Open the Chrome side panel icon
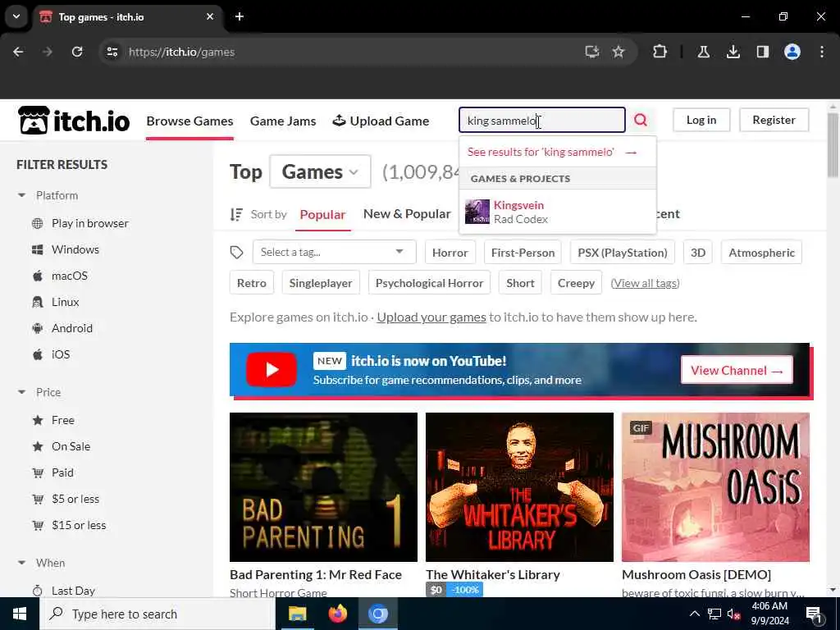The width and height of the screenshot is (840, 630). (763, 52)
